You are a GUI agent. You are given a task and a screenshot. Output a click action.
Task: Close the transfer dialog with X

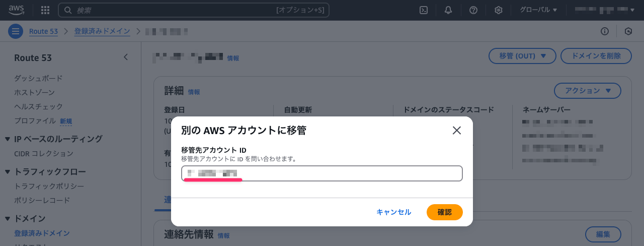click(457, 131)
